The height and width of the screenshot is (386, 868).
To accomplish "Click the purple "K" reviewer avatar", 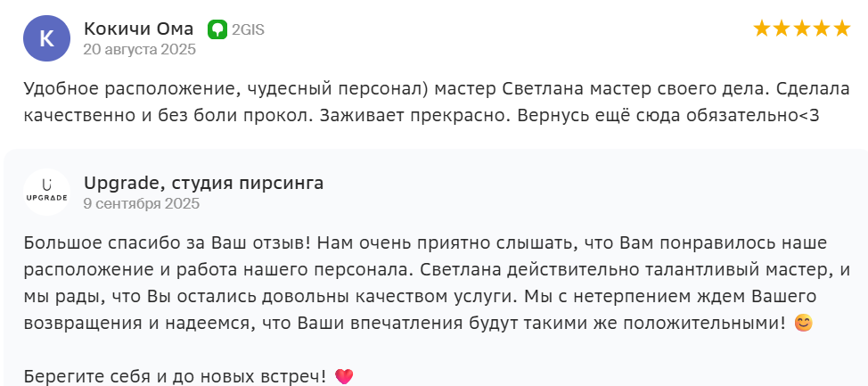I will coord(46,37).
